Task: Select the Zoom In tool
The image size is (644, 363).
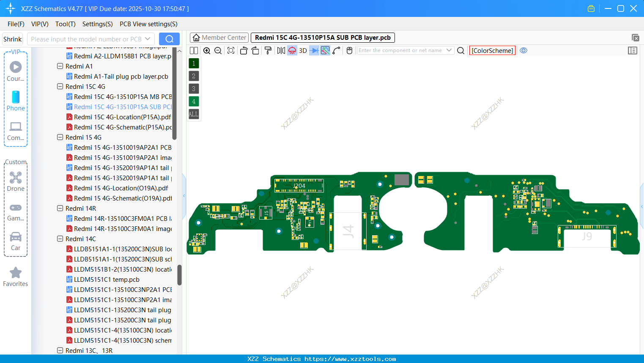Action: tap(207, 50)
